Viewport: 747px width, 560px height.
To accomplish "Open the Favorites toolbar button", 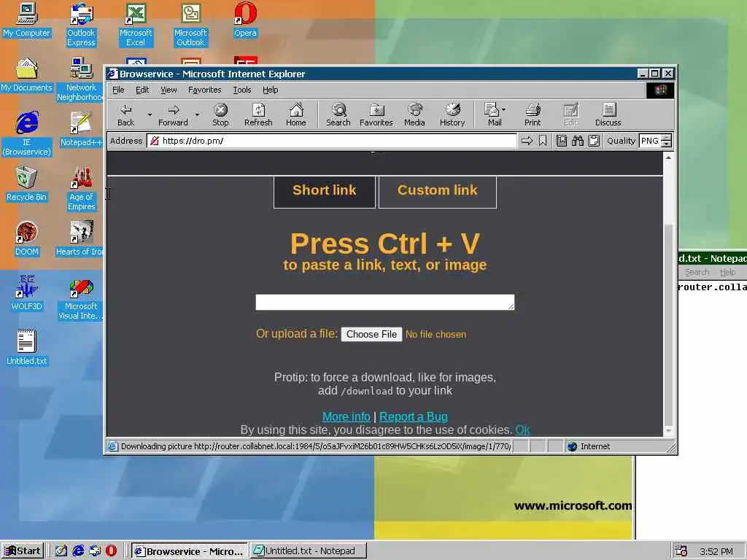I will tap(376, 114).
